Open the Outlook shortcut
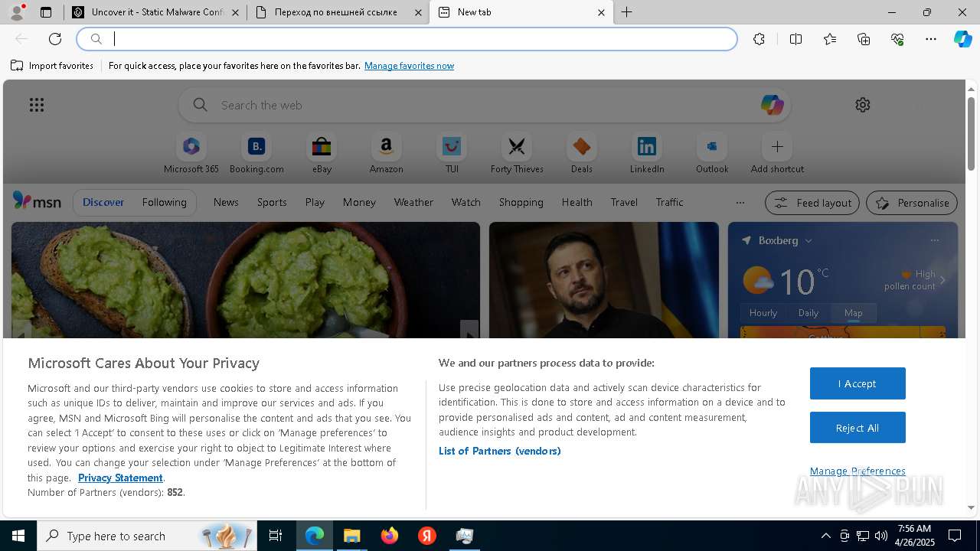 712,154
